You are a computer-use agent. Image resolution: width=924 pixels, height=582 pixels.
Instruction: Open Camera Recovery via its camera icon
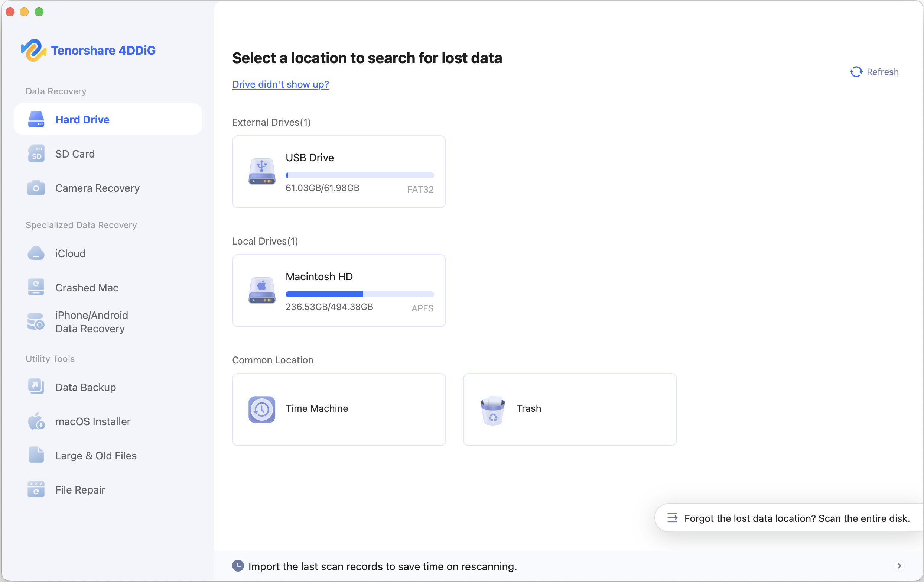click(36, 188)
